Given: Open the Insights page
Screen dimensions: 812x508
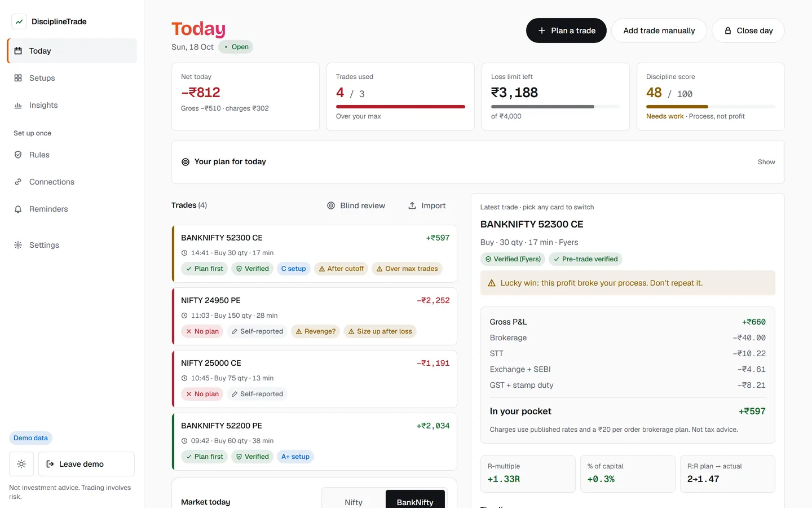Looking at the screenshot, I should 72,105.
